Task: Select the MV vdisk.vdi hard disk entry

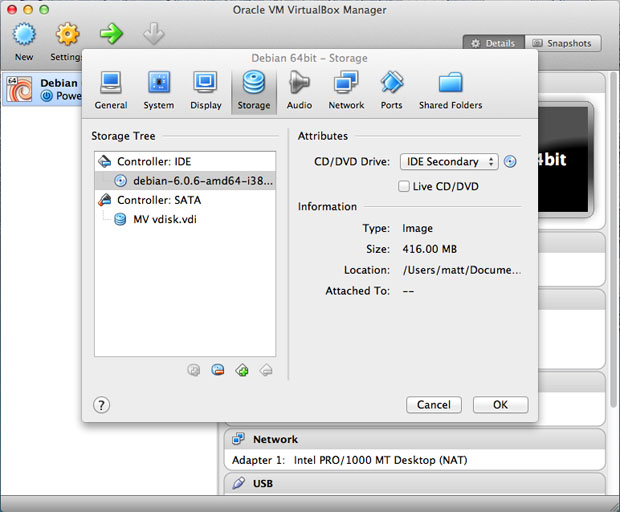Action: click(x=185, y=219)
